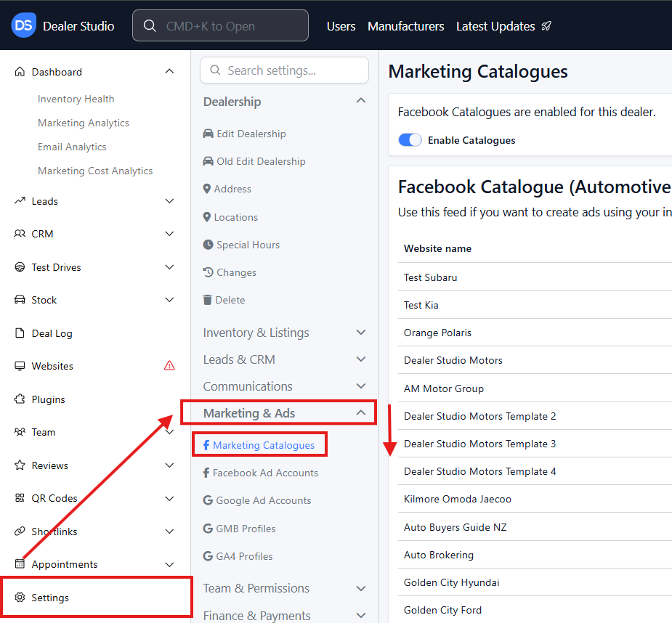
Task: Open Marketing Cost Analytics page
Action: [95, 171]
